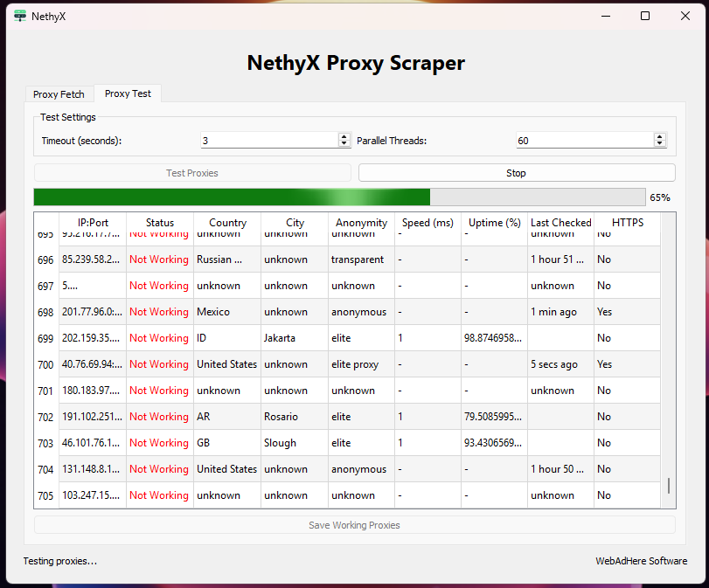Select row number 696

(x=46, y=259)
